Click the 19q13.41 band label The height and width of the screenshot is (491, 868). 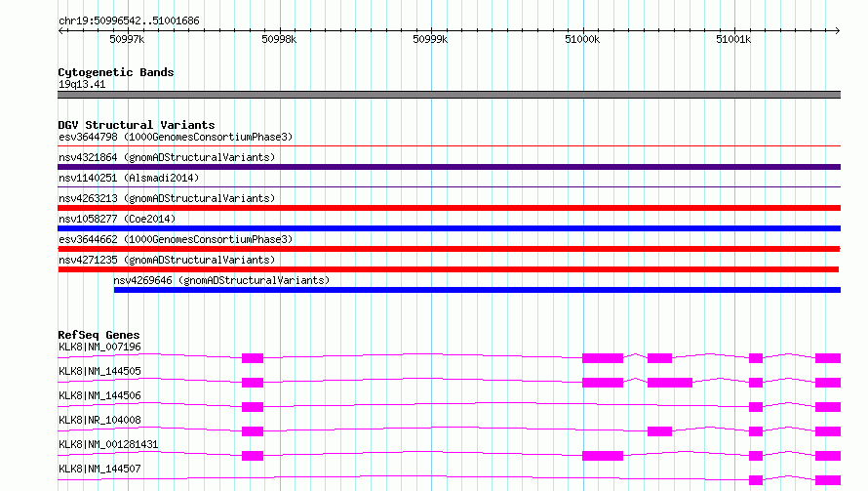tap(82, 84)
